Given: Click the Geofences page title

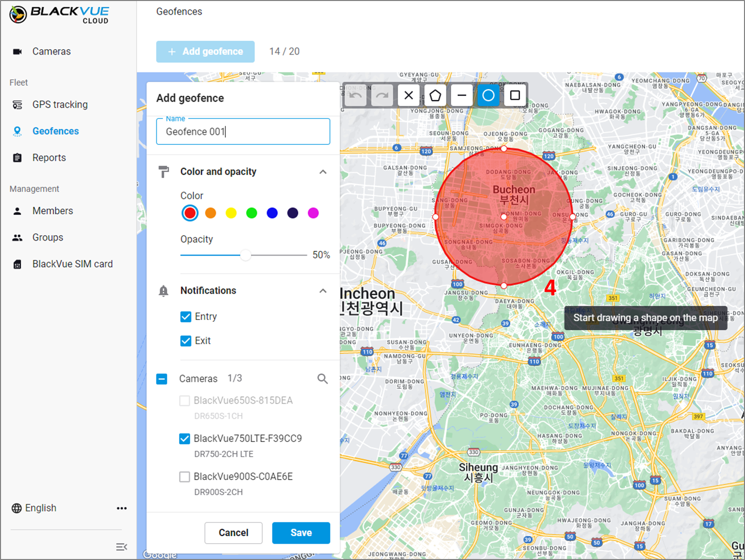Looking at the screenshot, I should tap(179, 11).
